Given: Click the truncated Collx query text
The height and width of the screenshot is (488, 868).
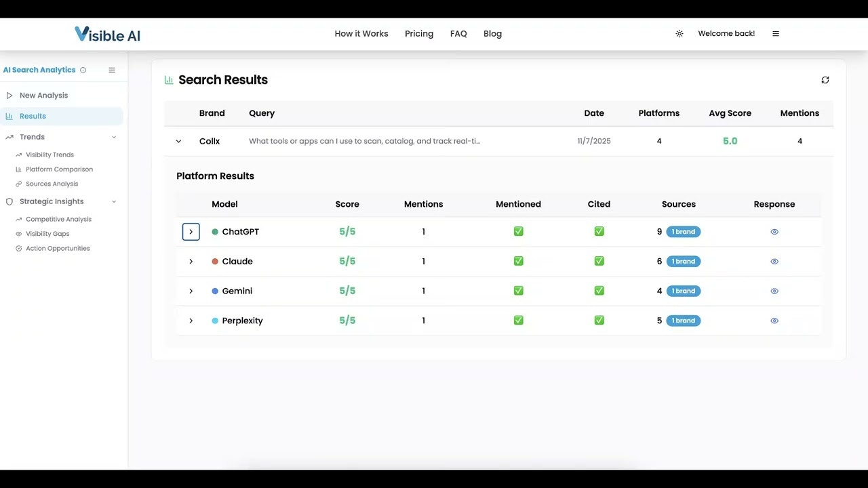Looking at the screenshot, I should (x=365, y=141).
